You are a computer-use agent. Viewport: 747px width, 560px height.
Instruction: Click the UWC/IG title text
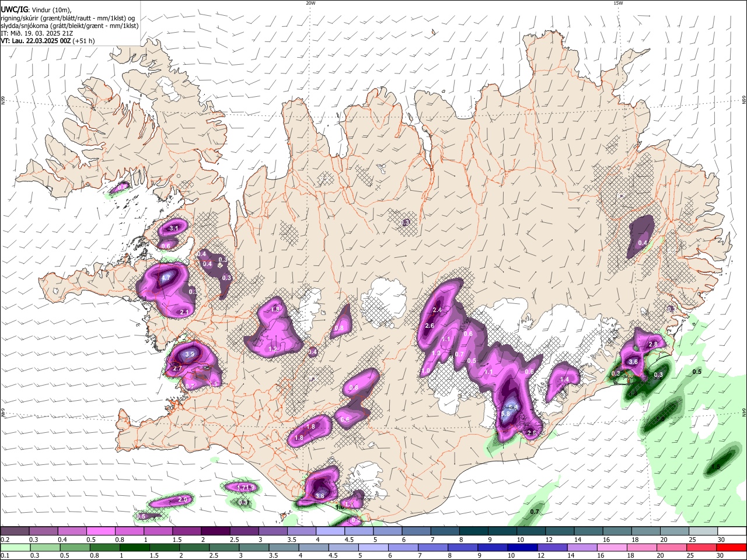(x=14, y=9)
